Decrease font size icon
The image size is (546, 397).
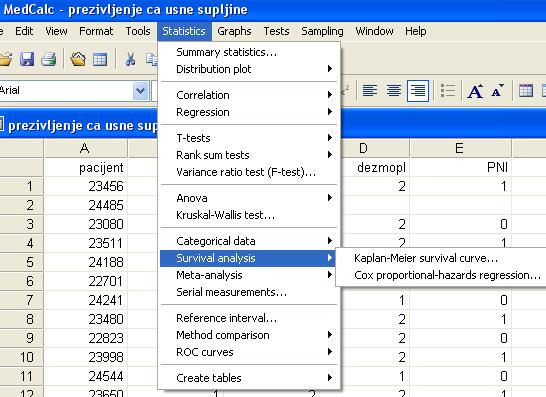(498, 91)
